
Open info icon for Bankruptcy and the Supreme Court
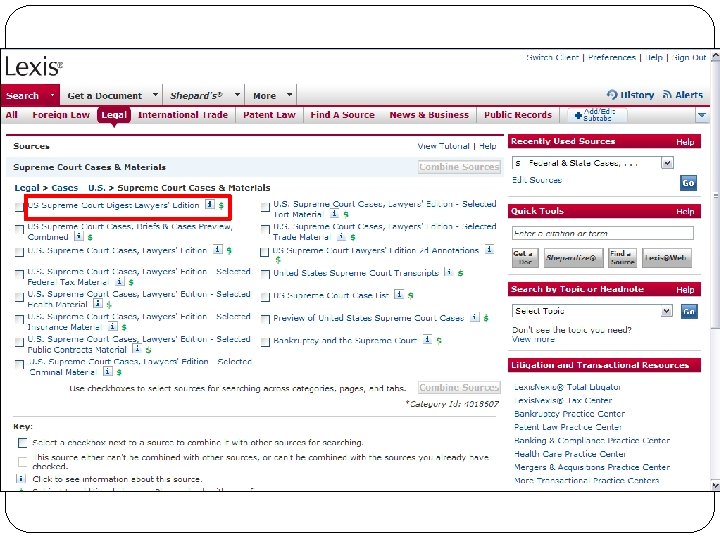pyautogui.click(x=428, y=339)
